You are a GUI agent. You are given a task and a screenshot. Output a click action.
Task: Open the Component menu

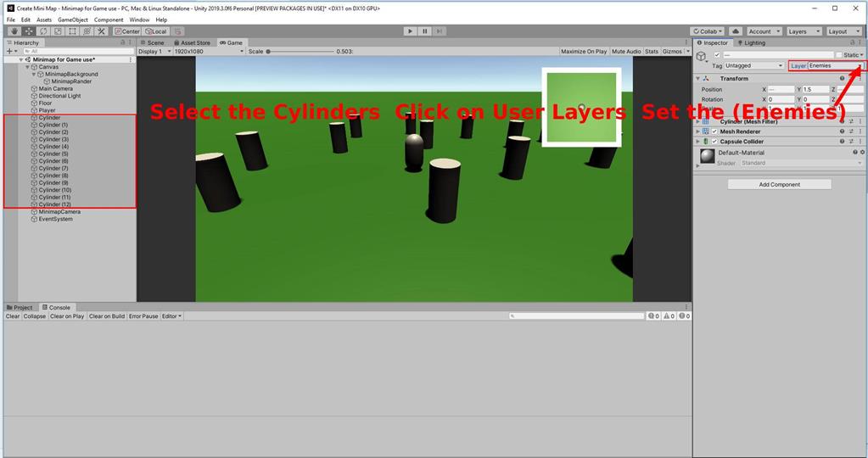[x=109, y=20]
